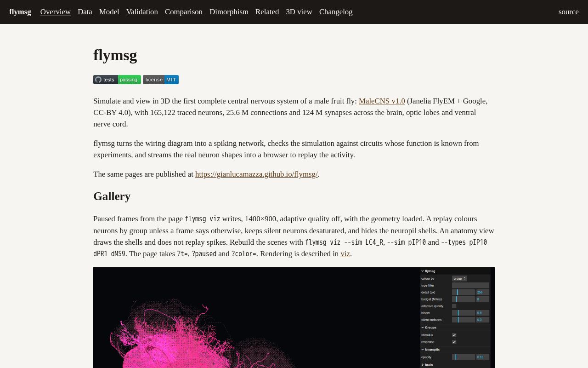This screenshot has height=368, width=588.
Task: Click the pink neuron rendering image
Action: [x=294, y=317]
